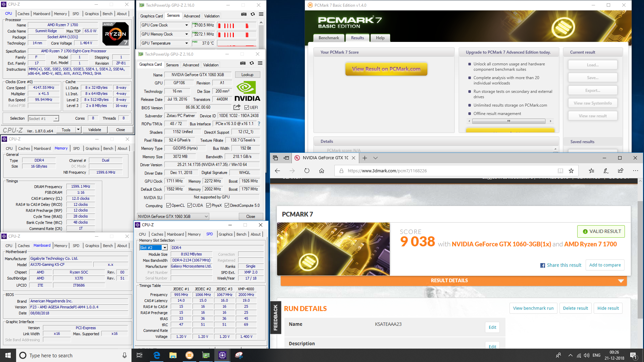Click volume icon in system tray
The width and height of the screenshot is (644, 362).
[586, 355]
